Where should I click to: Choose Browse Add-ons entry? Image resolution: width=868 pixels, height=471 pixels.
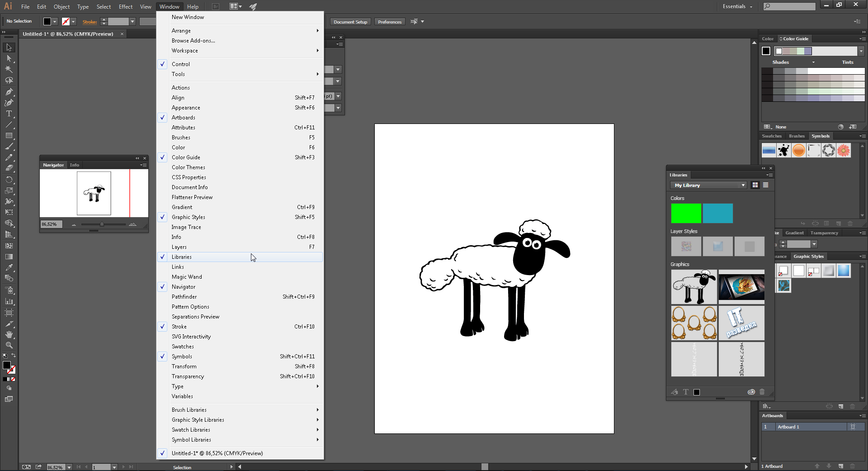pyautogui.click(x=240, y=41)
